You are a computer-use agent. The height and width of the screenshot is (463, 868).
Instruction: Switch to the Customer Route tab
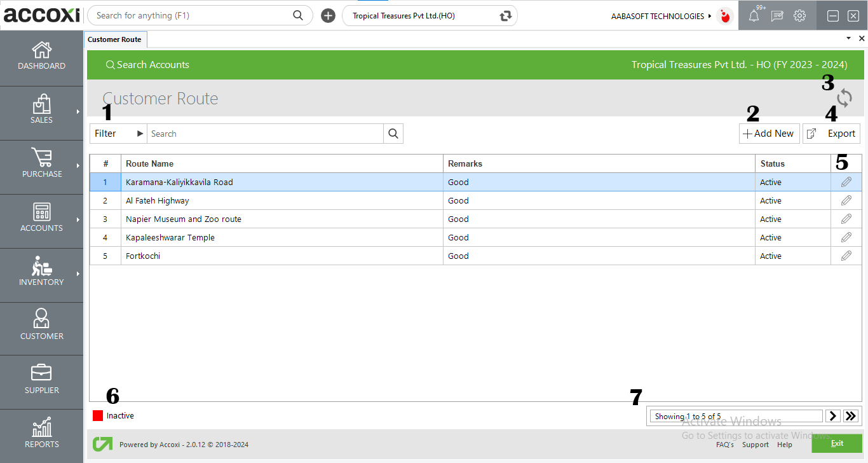pos(115,39)
